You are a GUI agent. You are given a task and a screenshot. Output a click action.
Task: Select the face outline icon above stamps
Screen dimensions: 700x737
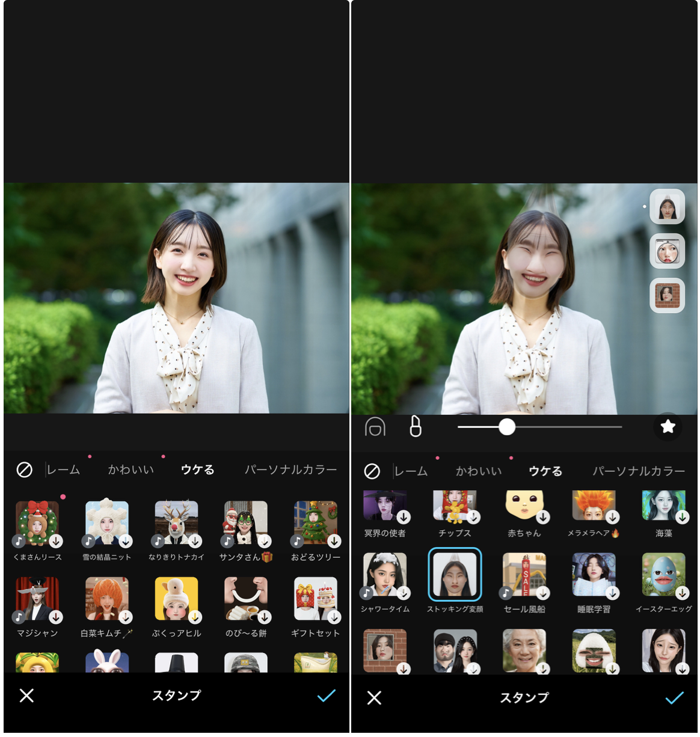click(375, 427)
